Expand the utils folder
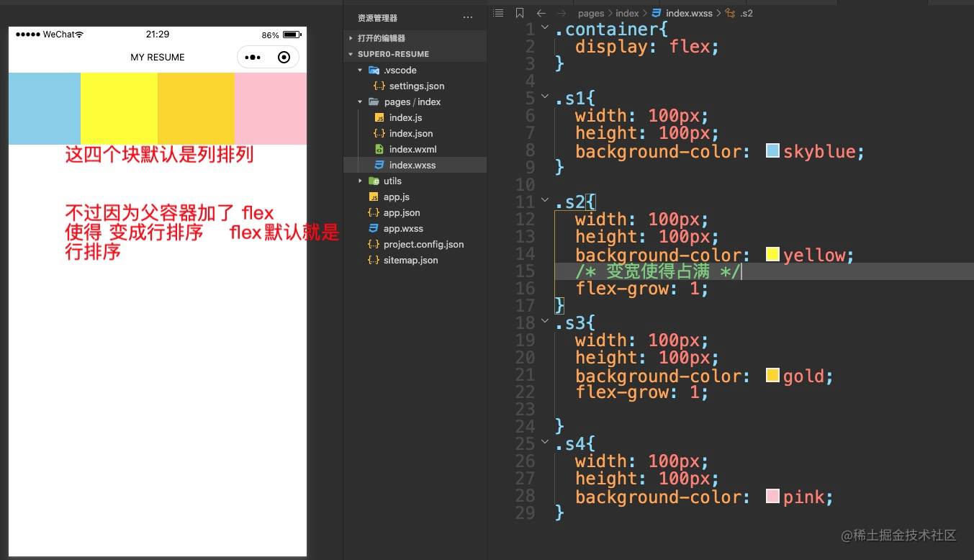 click(360, 181)
